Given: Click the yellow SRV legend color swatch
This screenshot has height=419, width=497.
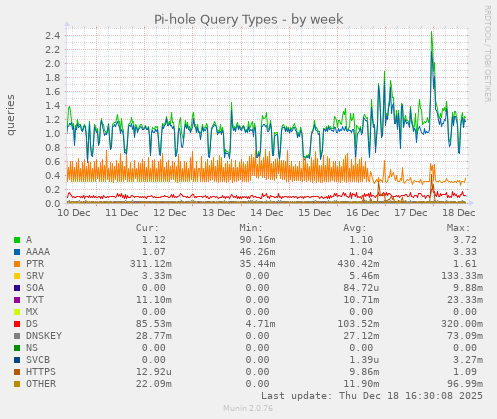Looking at the screenshot, I should pos(17,276).
